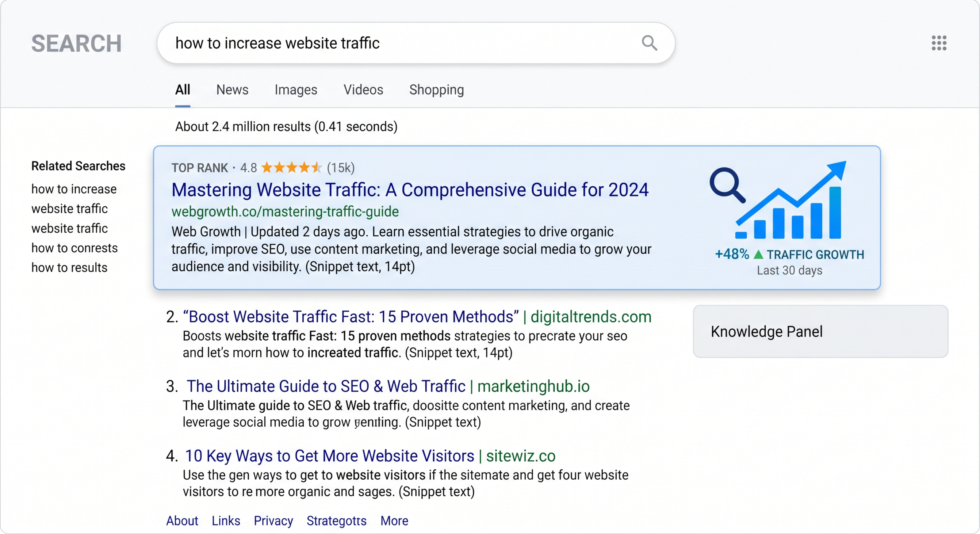Image resolution: width=980 pixels, height=534 pixels.
Task: Click the 'TOP RANK' label
Action: coord(199,168)
